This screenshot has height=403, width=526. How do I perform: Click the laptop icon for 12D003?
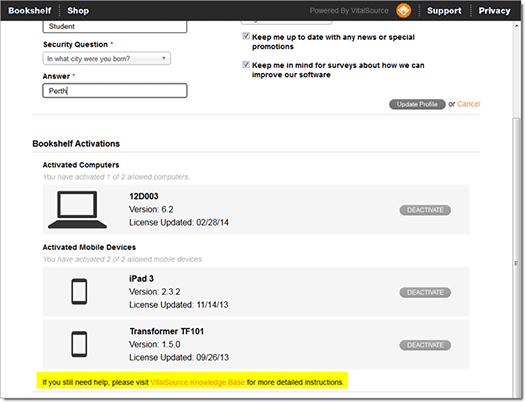point(77,210)
